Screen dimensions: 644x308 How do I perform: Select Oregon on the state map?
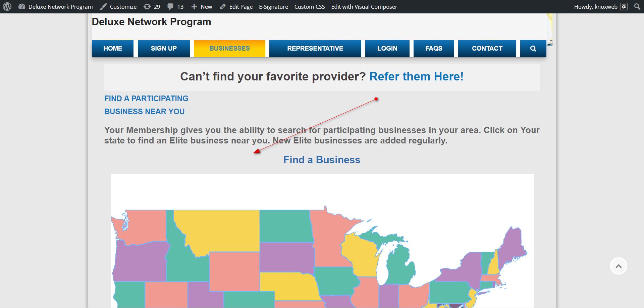(x=139, y=261)
